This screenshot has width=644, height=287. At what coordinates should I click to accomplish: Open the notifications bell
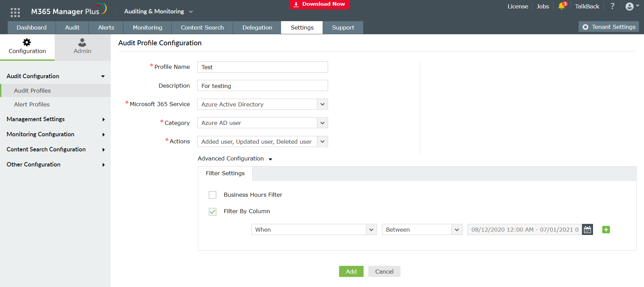point(562,6)
